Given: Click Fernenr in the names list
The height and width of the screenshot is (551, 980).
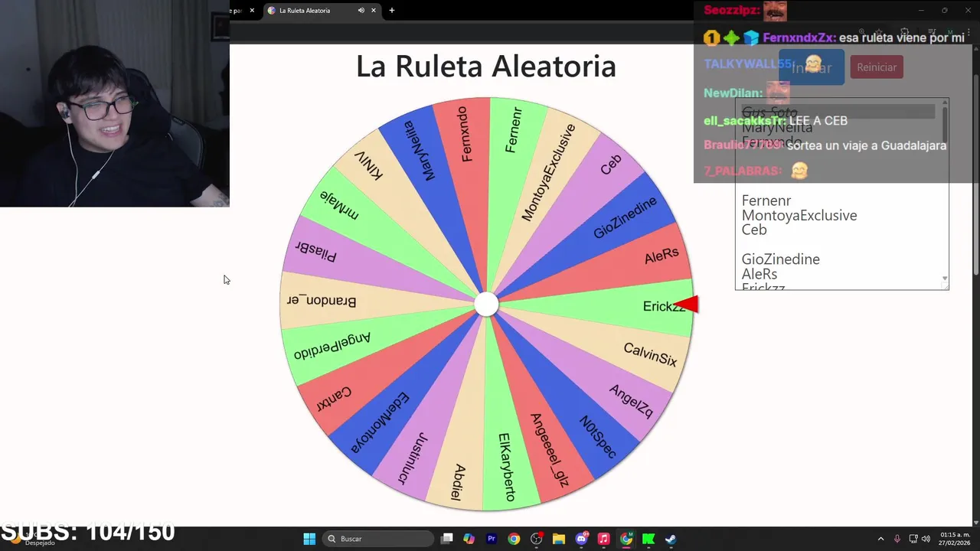Looking at the screenshot, I should (766, 201).
